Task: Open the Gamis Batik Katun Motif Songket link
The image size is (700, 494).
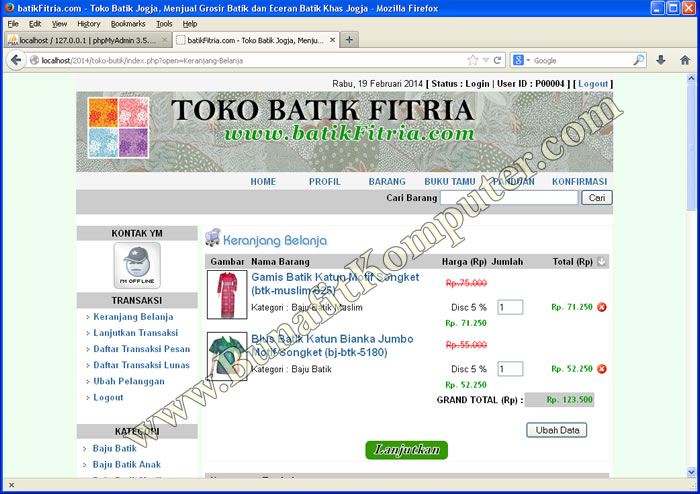Action: pyautogui.click(x=335, y=284)
